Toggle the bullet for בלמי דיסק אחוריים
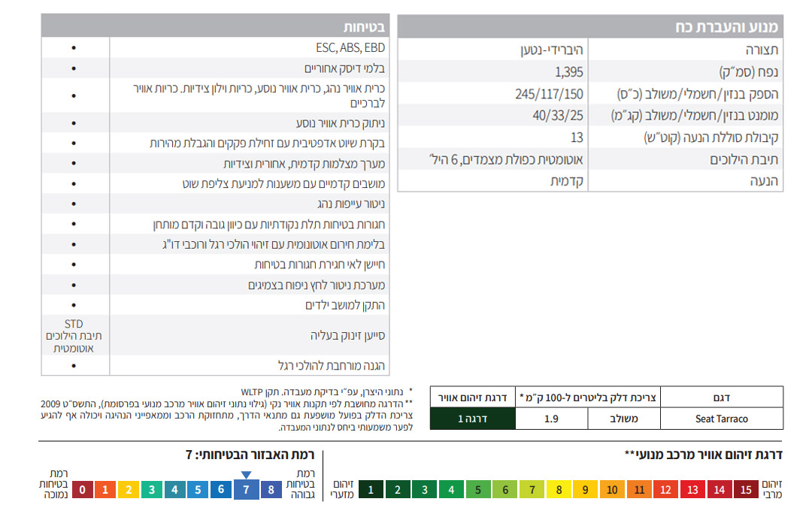Screen dimensions: 812x532 click(x=73, y=68)
